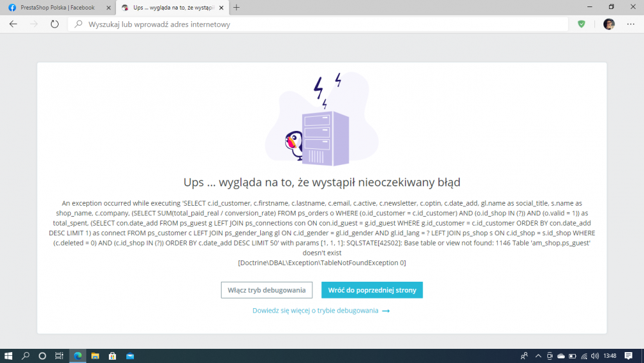Switch to PrestaShop Polska Facebook tab
The height and width of the screenshot is (363, 644).
[57, 7]
